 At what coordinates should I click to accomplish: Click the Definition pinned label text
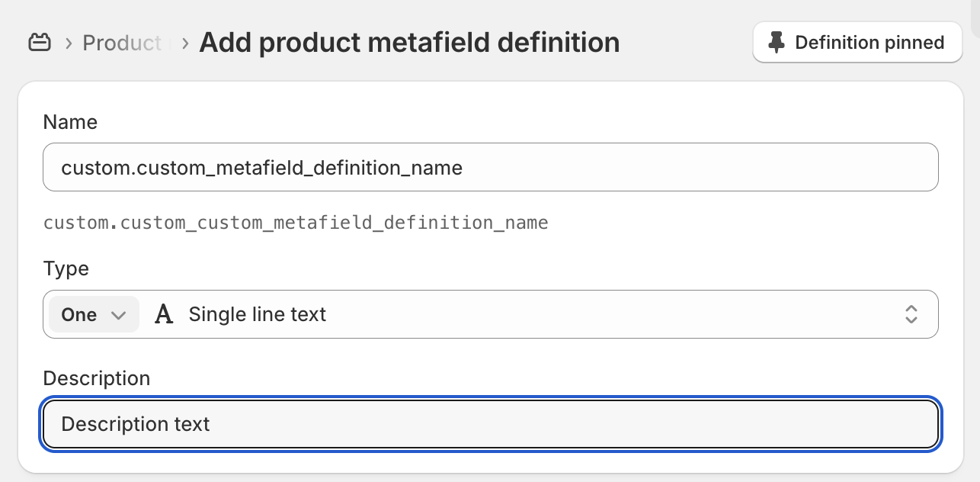(870, 43)
